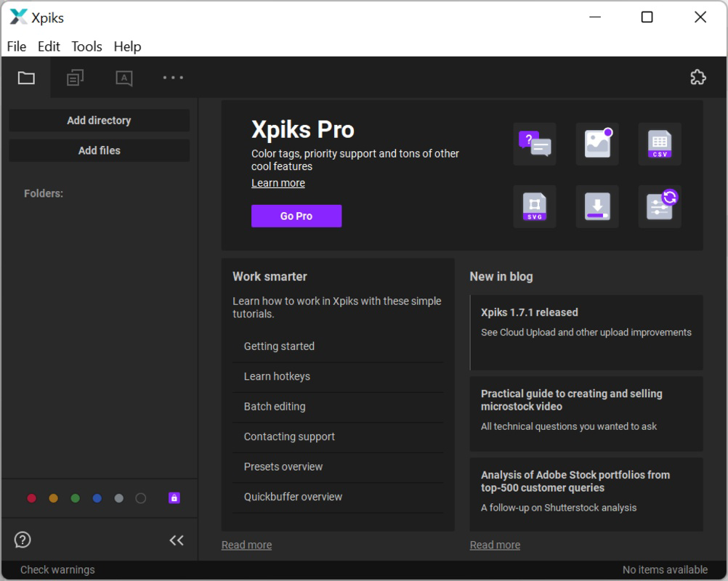This screenshot has height=581, width=728.
Task: Maximize the Xpiks window
Action: (647, 17)
